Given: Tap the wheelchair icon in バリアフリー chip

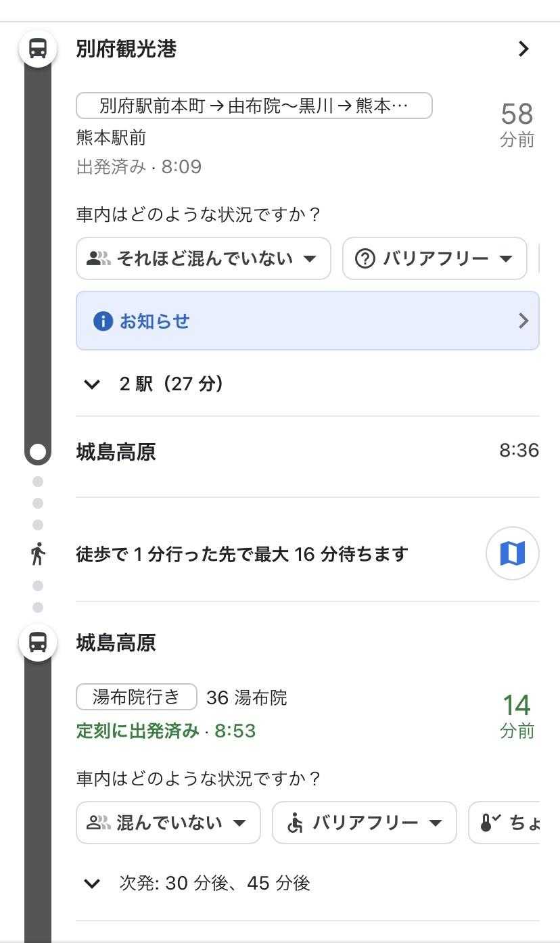Looking at the screenshot, I should click(295, 823).
